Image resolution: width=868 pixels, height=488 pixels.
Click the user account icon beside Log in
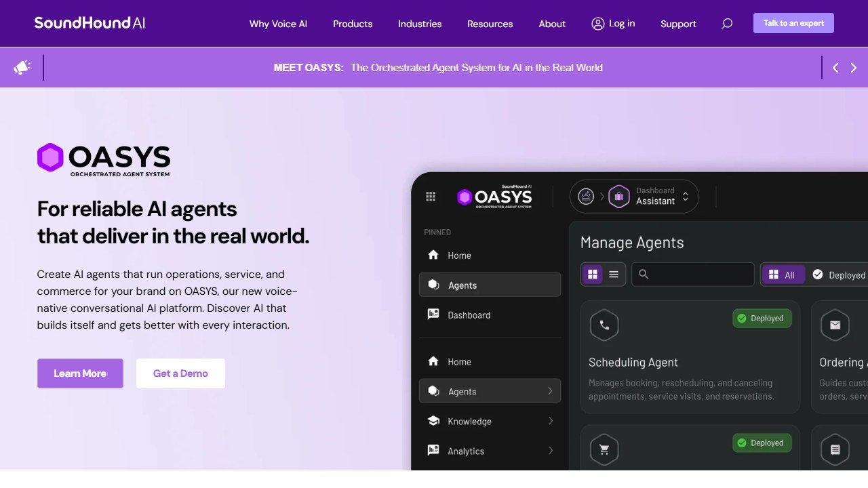pyautogui.click(x=597, y=24)
